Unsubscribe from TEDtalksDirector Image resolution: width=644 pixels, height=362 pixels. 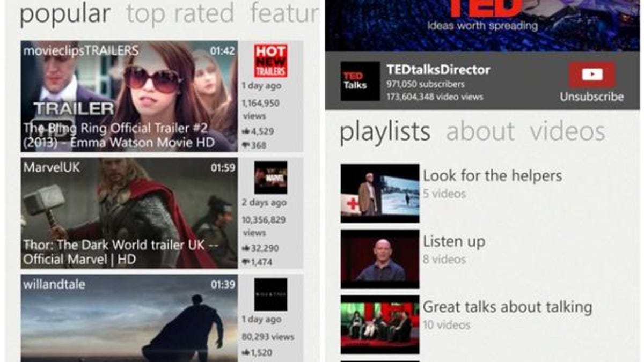(x=591, y=98)
